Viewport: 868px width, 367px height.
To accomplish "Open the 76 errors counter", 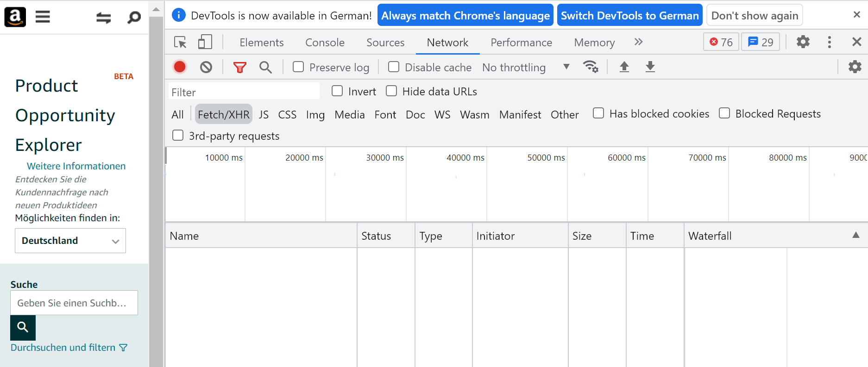I will (x=721, y=42).
